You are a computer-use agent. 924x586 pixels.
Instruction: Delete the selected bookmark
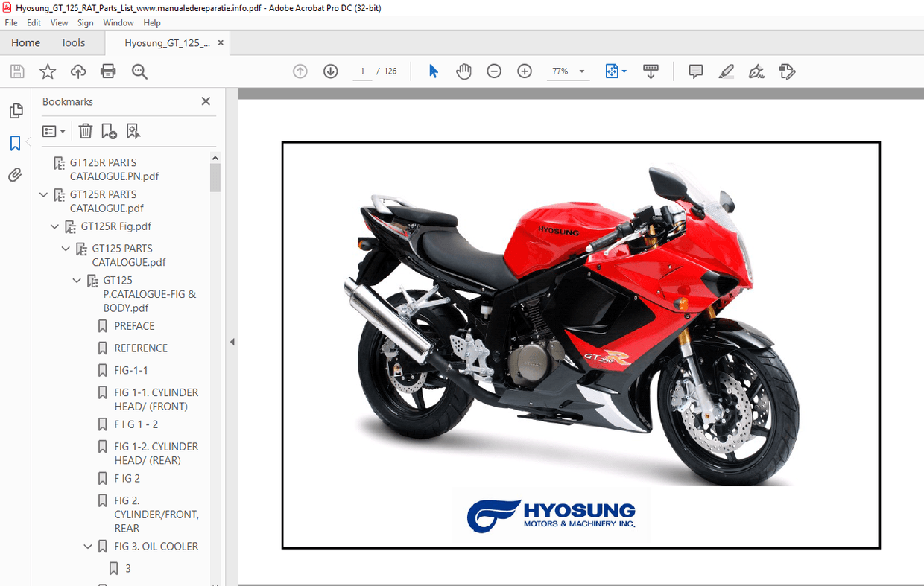coord(85,130)
